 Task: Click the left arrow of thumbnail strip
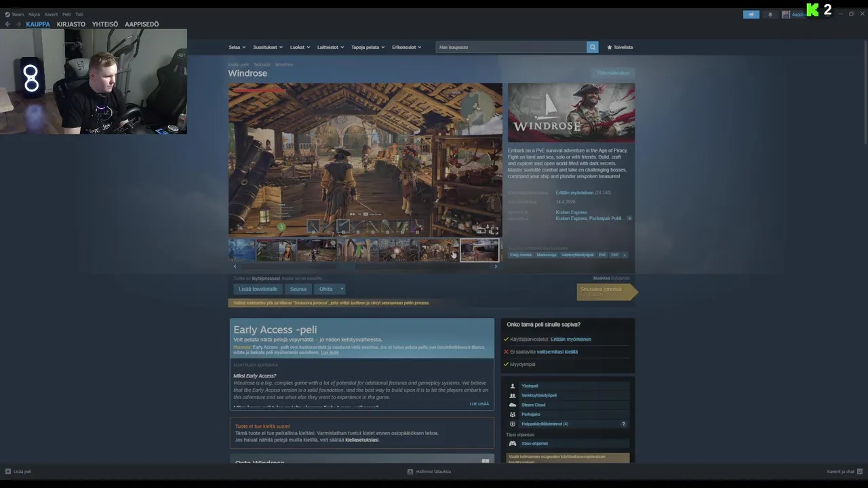[235, 266]
